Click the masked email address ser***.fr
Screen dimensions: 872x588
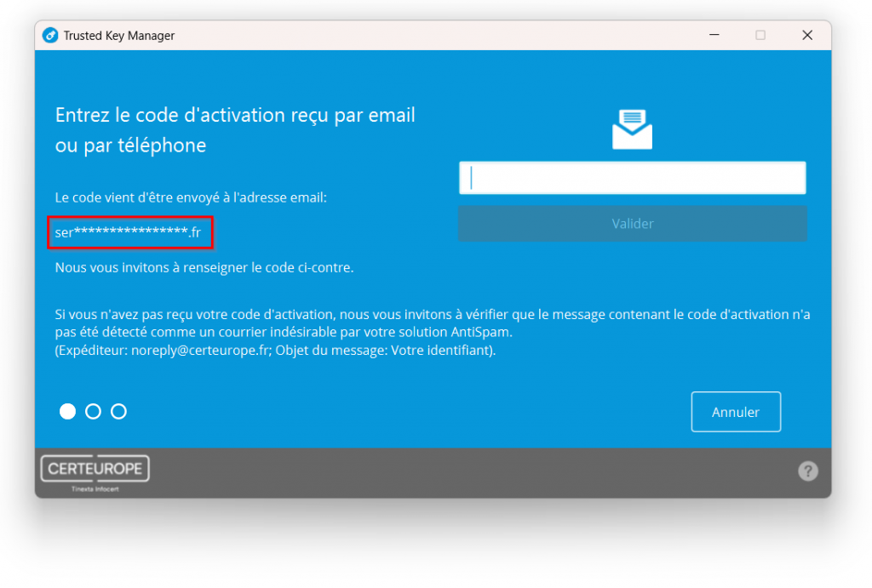pos(129,232)
